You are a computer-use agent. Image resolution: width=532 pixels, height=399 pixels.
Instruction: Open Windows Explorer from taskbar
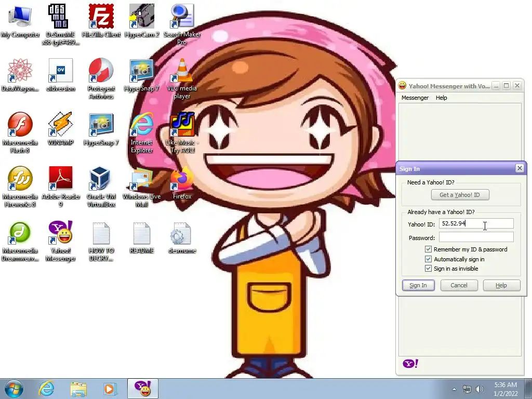coord(78,389)
